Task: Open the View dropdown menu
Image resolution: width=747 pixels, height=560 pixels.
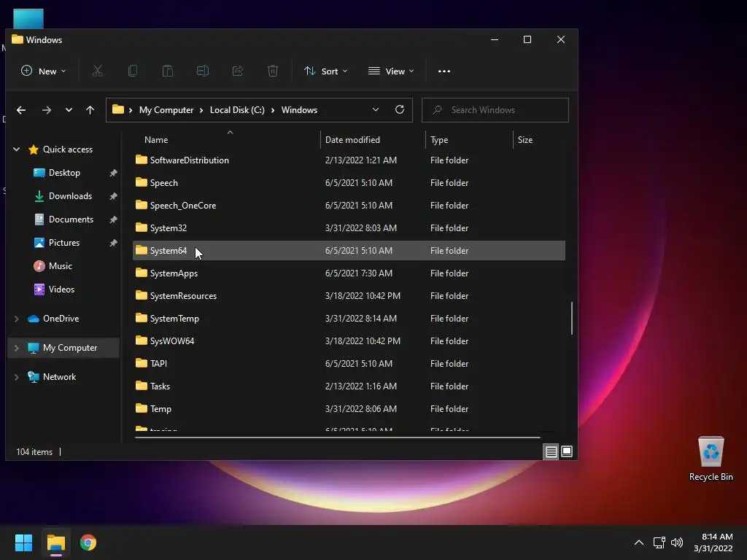Action: click(x=391, y=71)
